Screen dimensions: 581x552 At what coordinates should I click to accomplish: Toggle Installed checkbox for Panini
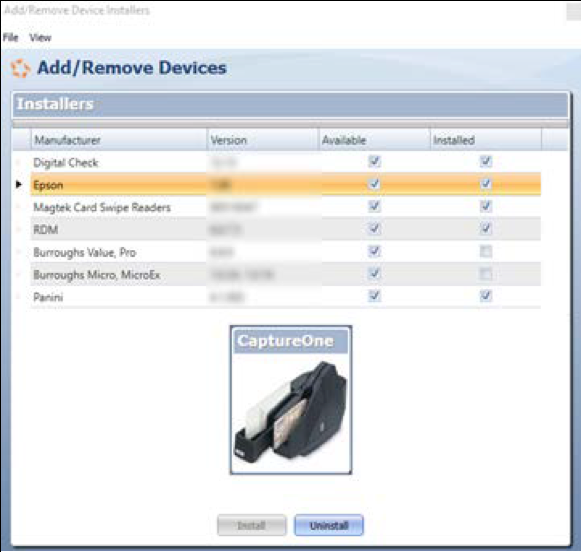(x=486, y=296)
